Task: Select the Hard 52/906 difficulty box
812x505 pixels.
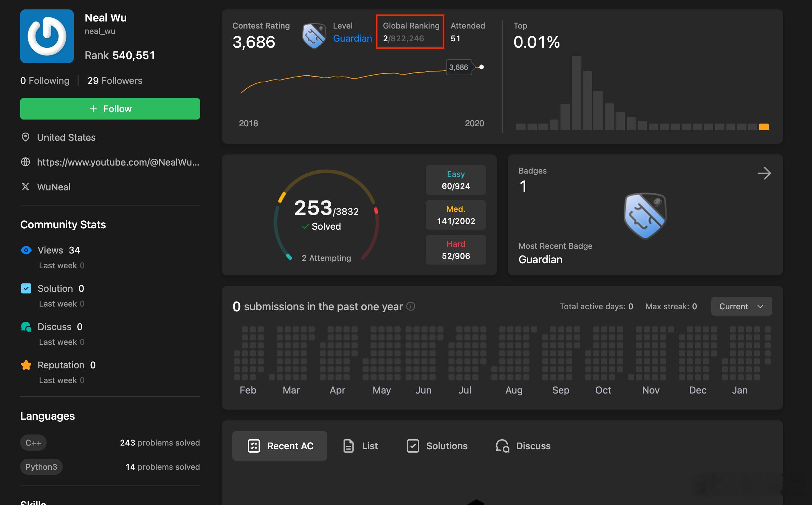Action: pyautogui.click(x=456, y=250)
